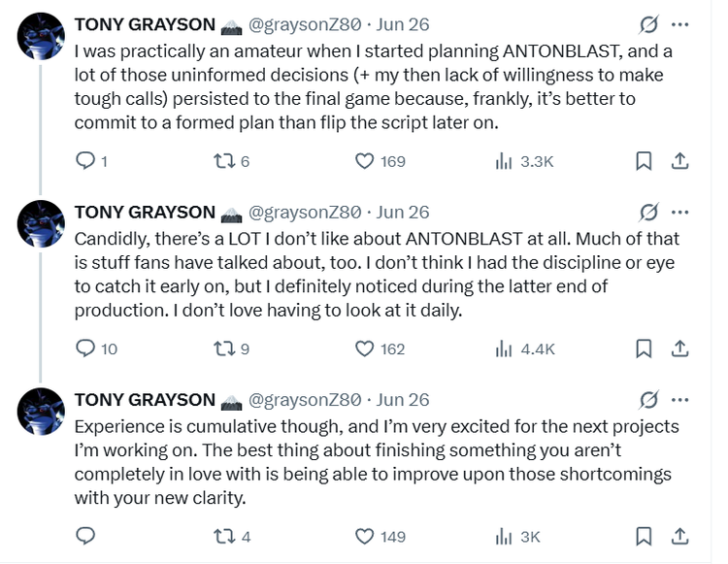Bookmark the tweet with 4.4K views
The width and height of the screenshot is (728, 564).
644,348
